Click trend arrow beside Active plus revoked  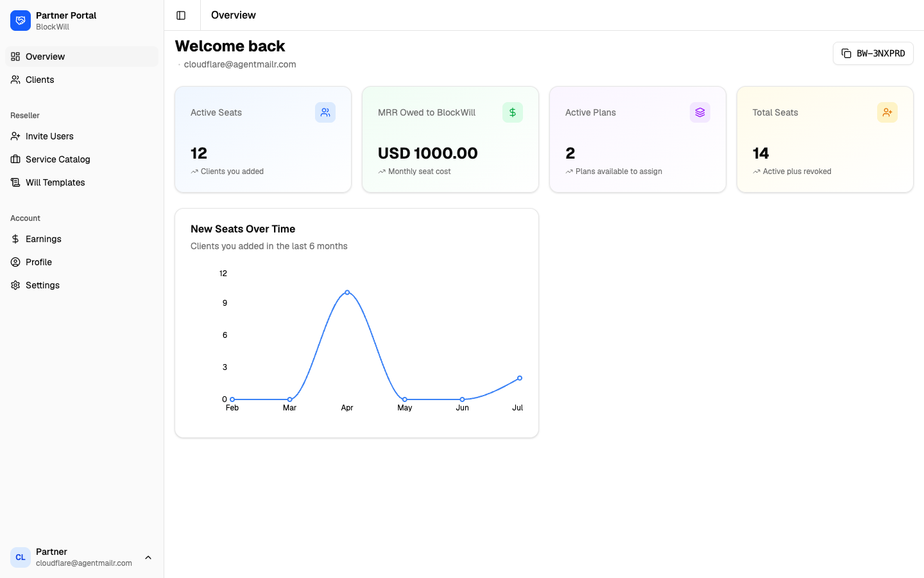(x=757, y=171)
